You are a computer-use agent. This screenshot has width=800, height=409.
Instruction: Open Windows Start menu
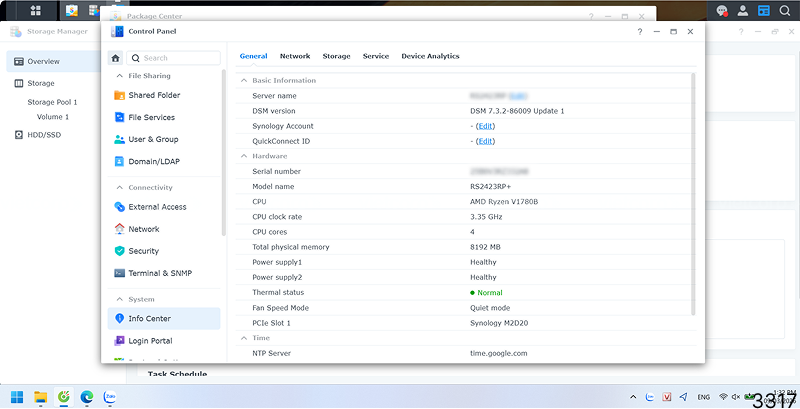point(17,397)
